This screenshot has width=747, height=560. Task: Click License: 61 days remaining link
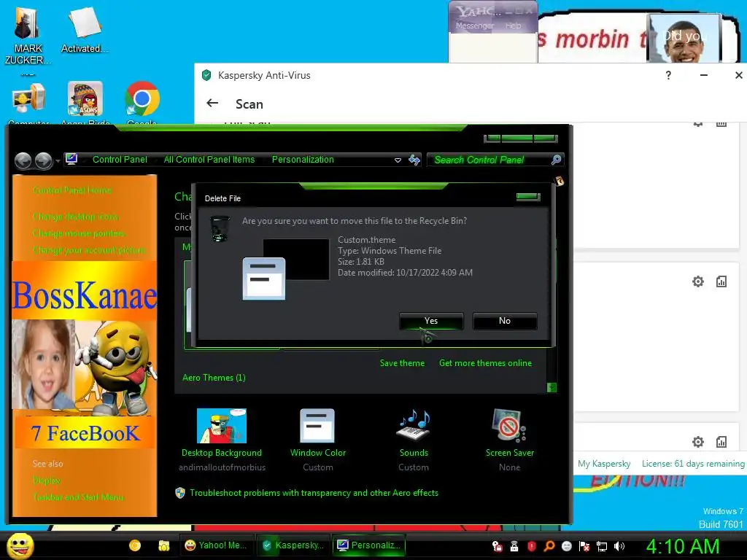coord(693,463)
